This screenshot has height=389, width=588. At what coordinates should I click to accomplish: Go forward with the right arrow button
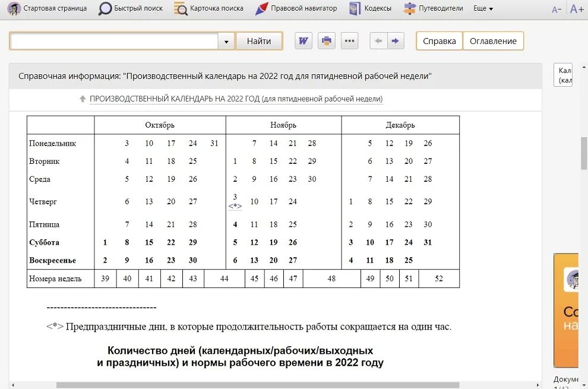pos(396,41)
